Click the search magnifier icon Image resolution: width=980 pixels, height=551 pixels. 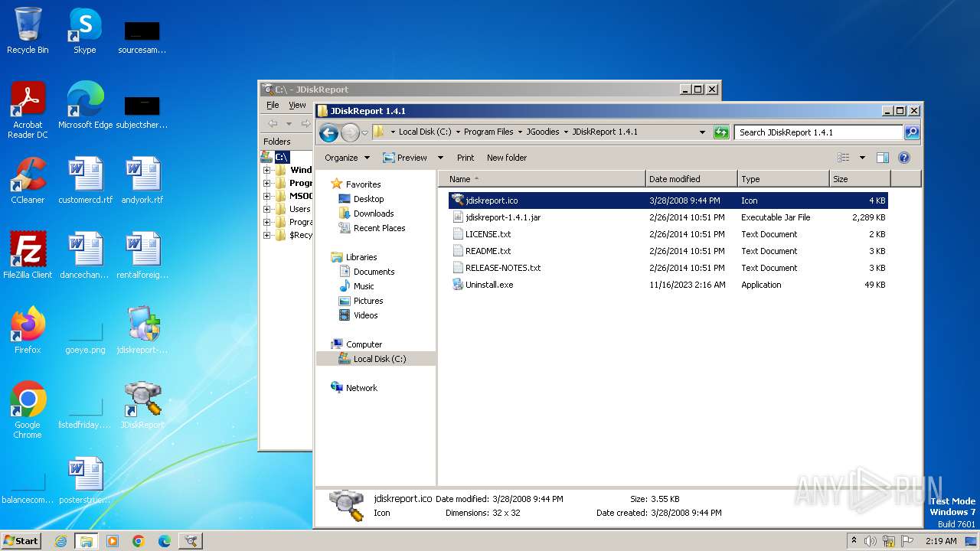click(x=911, y=132)
